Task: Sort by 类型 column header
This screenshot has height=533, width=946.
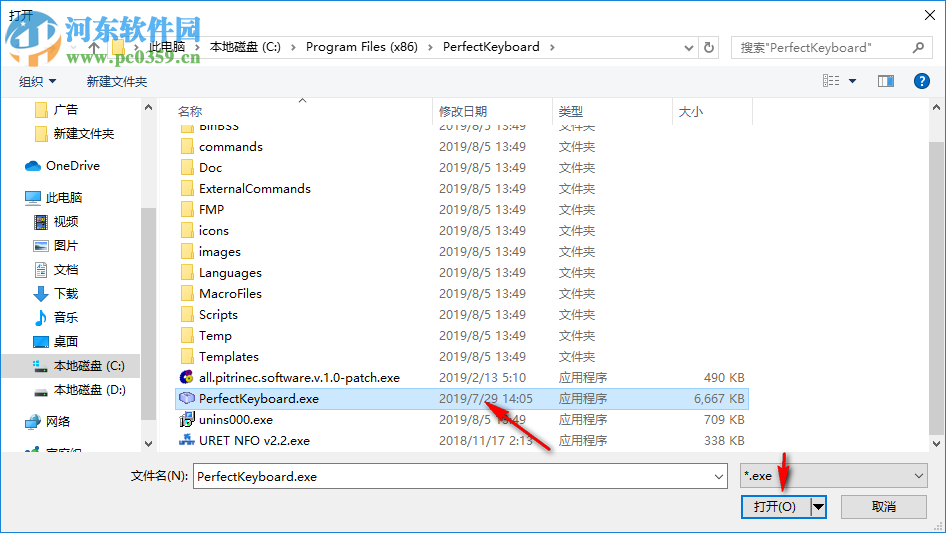Action: pos(571,112)
